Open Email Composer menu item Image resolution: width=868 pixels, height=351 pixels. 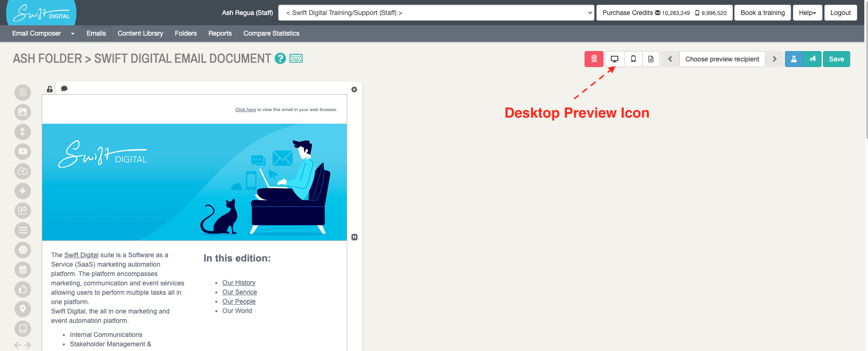pos(37,33)
